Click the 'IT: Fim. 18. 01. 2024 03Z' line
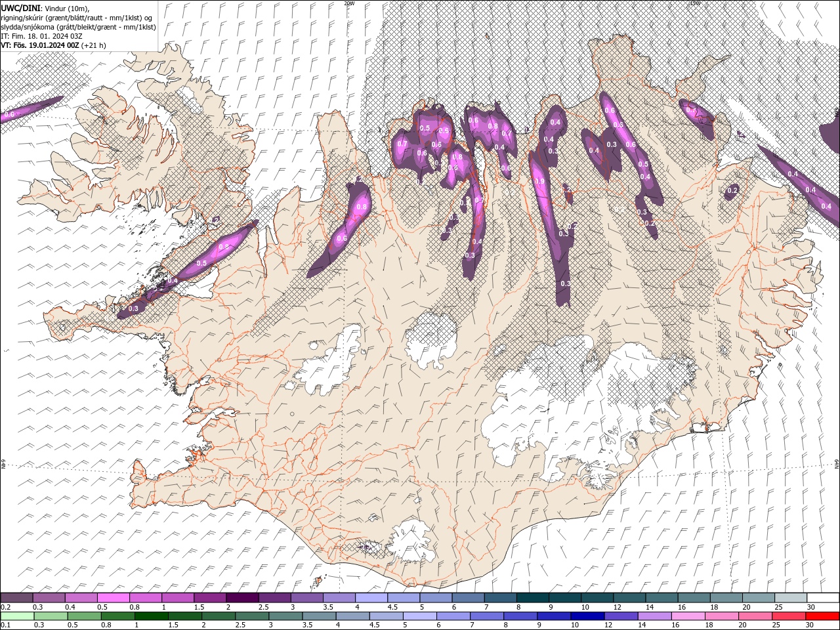 click(x=42, y=36)
